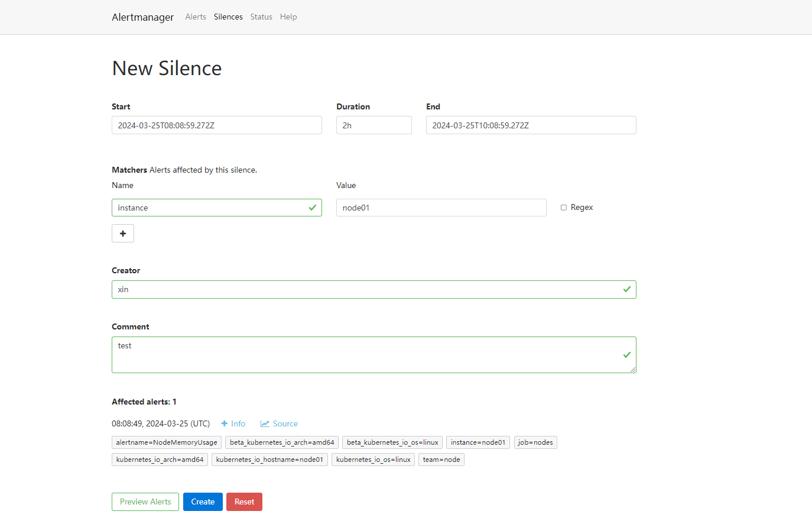Image resolution: width=812 pixels, height=524 pixels.
Task: Click the Comment textarea containing 'test'
Action: 374,355
